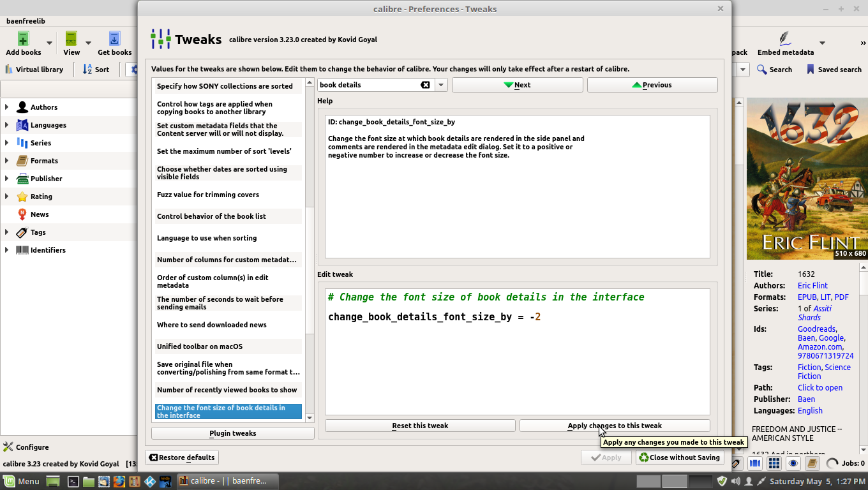Click the network connection tray icon
868x490 pixels.
tap(761, 481)
